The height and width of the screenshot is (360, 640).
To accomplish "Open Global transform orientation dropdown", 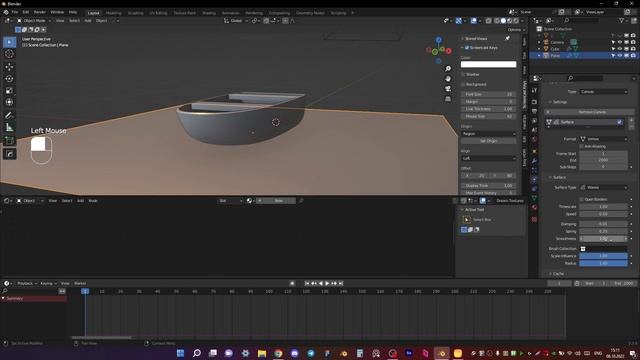I will pyautogui.click(x=236, y=20).
